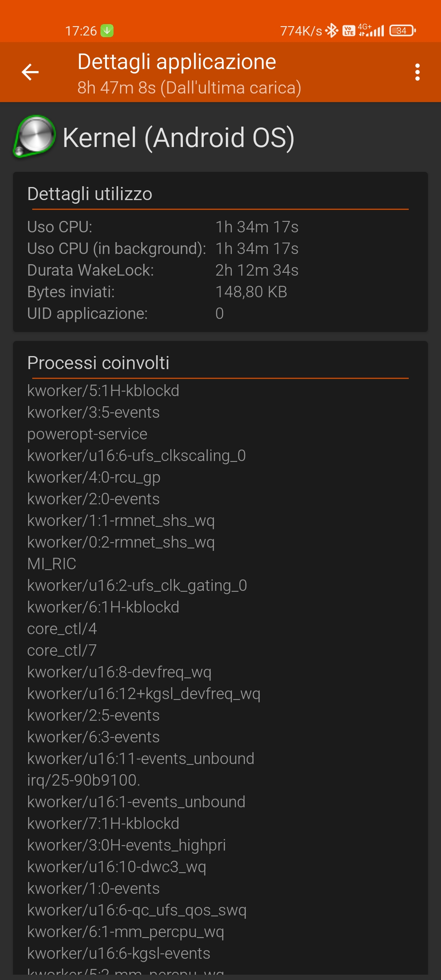Image resolution: width=441 pixels, height=980 pixels.
Task: Select kworker/u16:10-dwc3_wq process entry
Action: (x=117, y=867)
